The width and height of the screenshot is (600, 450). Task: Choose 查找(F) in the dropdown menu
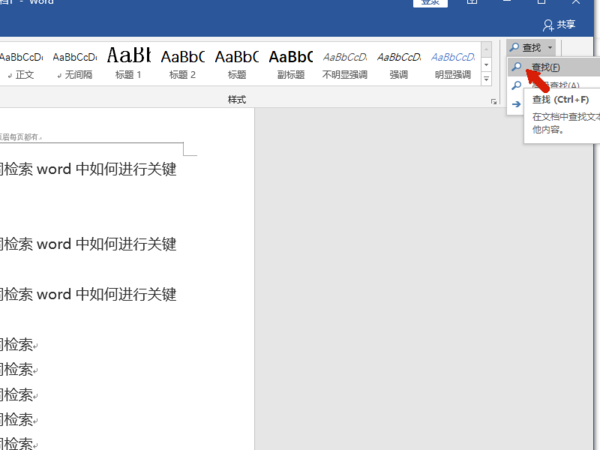554,67
